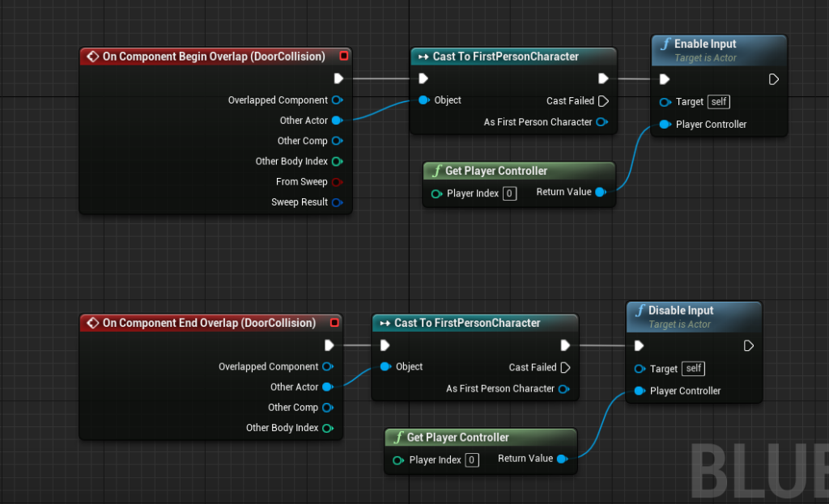Screen dimensions: 829x504
Task: Click the Target self box on Enable Input
Action: pyautogui.click(x=719, y=102)
